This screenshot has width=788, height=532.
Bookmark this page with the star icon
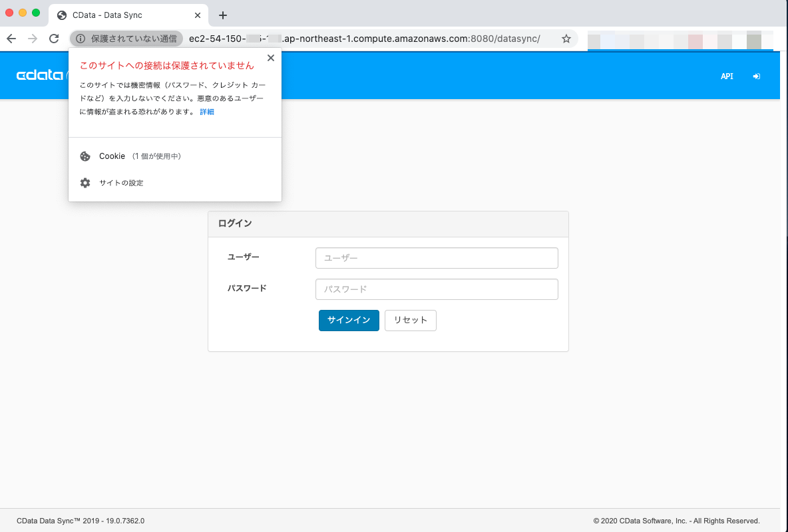click(566, 39)
